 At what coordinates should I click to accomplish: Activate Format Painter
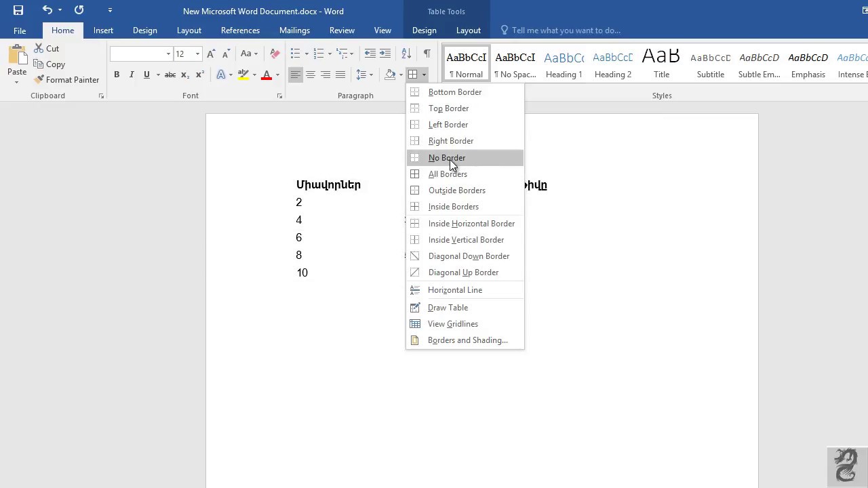66,80
